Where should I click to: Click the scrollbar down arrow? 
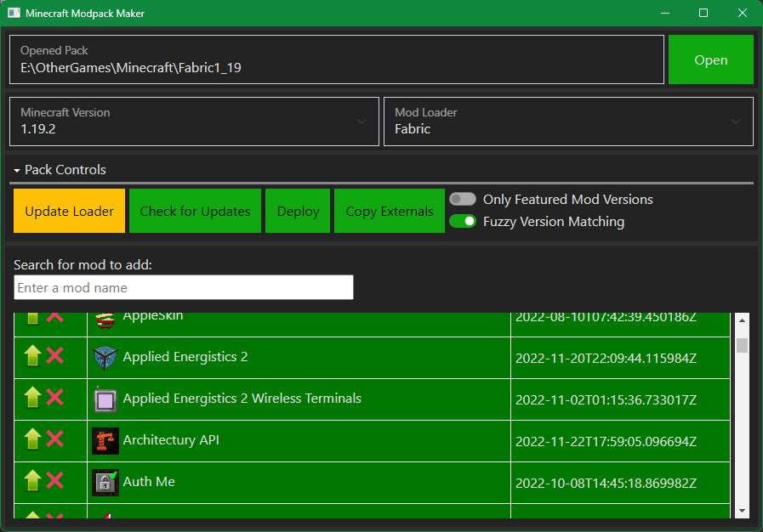[x=742, y=511]
